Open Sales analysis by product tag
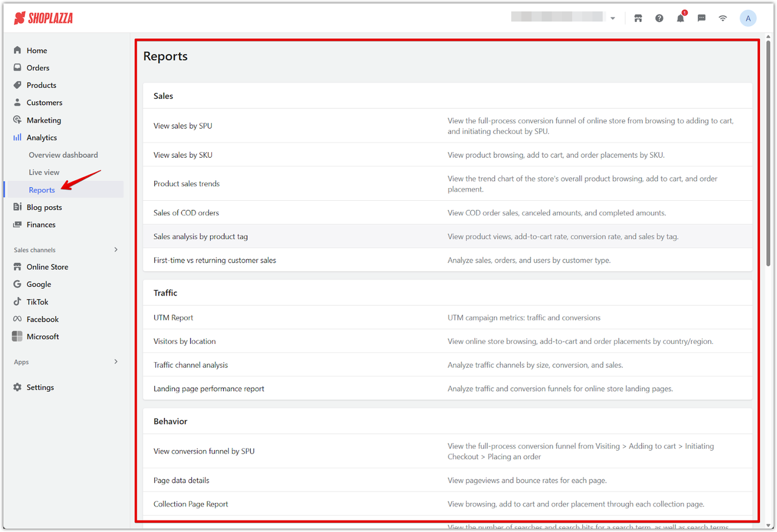The image size is (777, 532). 200,237
